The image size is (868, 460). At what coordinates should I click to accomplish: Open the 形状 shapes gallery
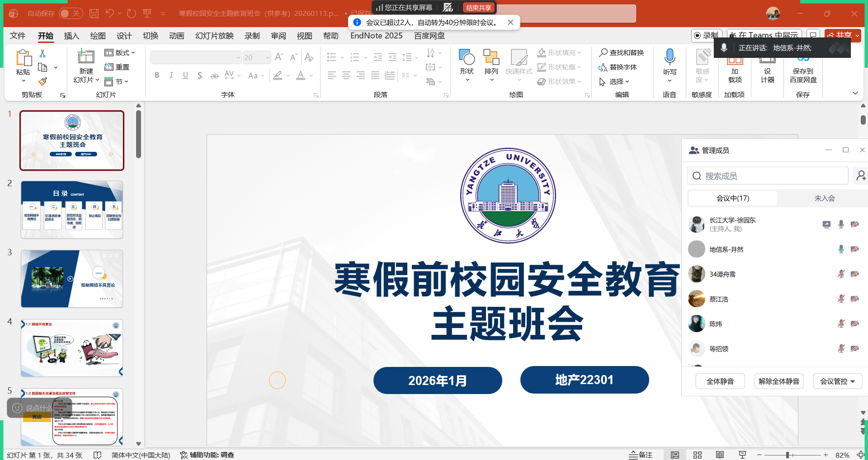pos(467,58)
